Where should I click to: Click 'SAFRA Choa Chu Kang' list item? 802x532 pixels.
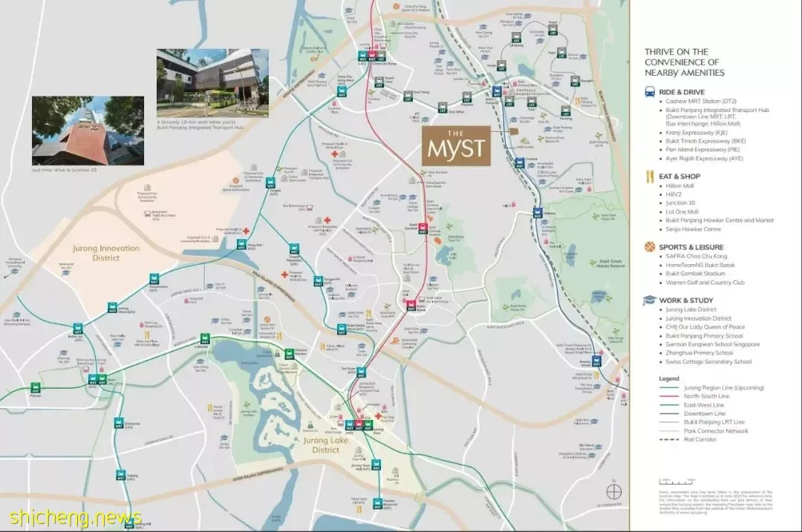click(x=696, y=256)
